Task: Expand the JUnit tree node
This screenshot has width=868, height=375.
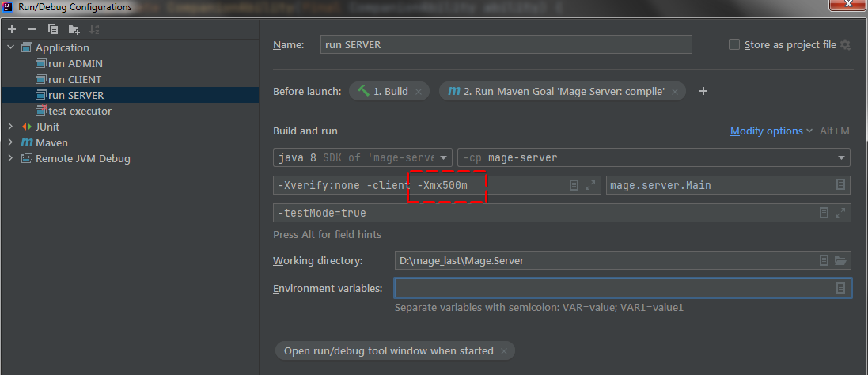Action: [x=11, y=127]
